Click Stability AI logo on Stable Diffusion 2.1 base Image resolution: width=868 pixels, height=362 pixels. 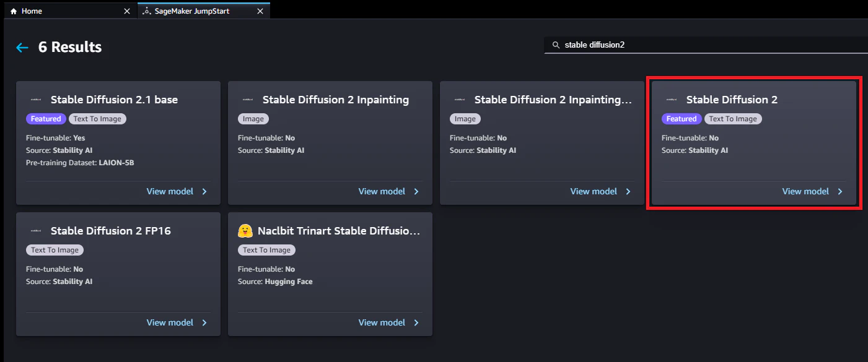(x=35, y=100)
